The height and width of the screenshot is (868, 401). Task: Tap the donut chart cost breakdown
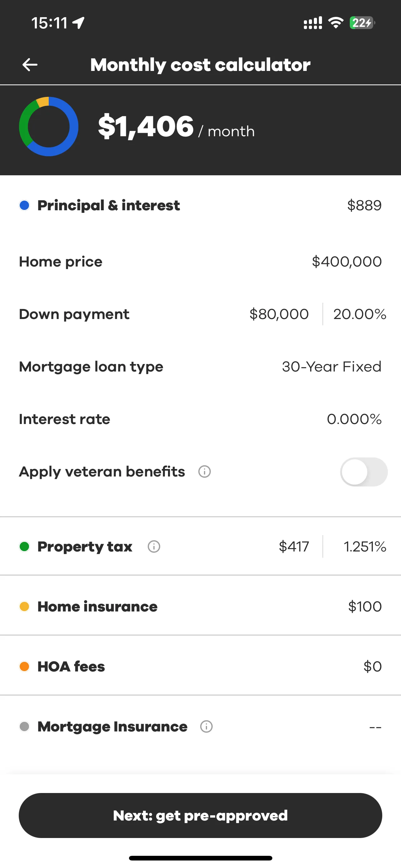coord(49,127)
